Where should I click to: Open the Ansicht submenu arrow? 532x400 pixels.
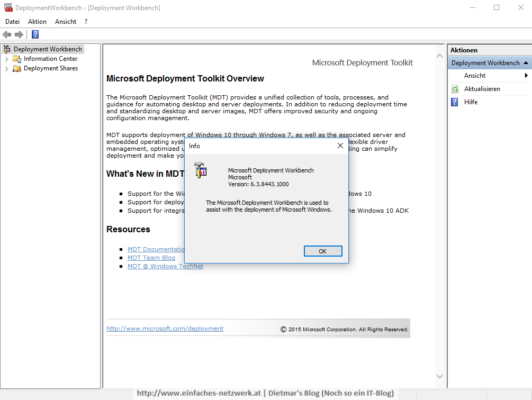point(526,76)
